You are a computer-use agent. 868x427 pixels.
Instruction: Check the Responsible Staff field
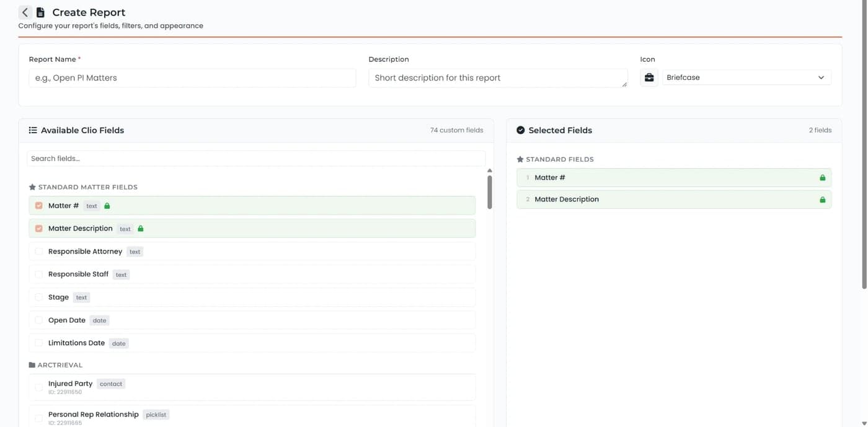(39, 274)
